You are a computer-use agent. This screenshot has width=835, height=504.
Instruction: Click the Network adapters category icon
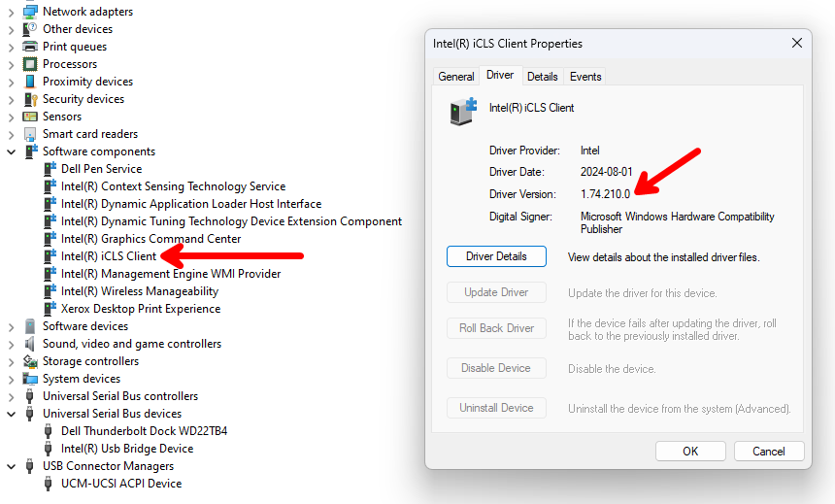point(30,12)
